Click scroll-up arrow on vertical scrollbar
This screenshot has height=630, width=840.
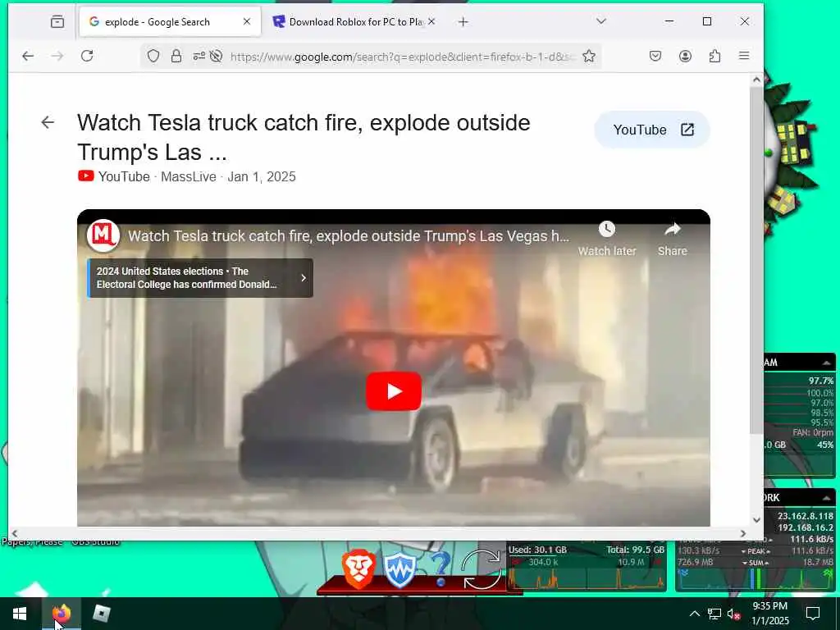click(x=756, y=80)
